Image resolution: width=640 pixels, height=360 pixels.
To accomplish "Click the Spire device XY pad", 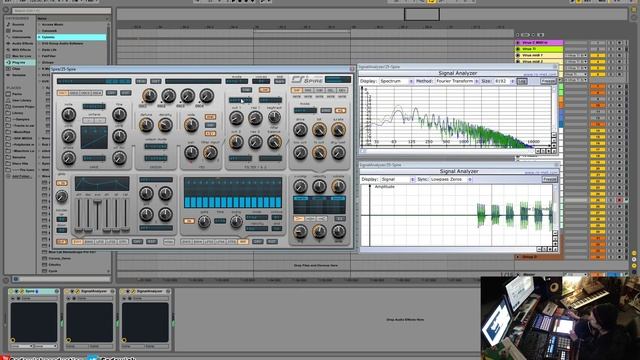I will tap(34, 322).
